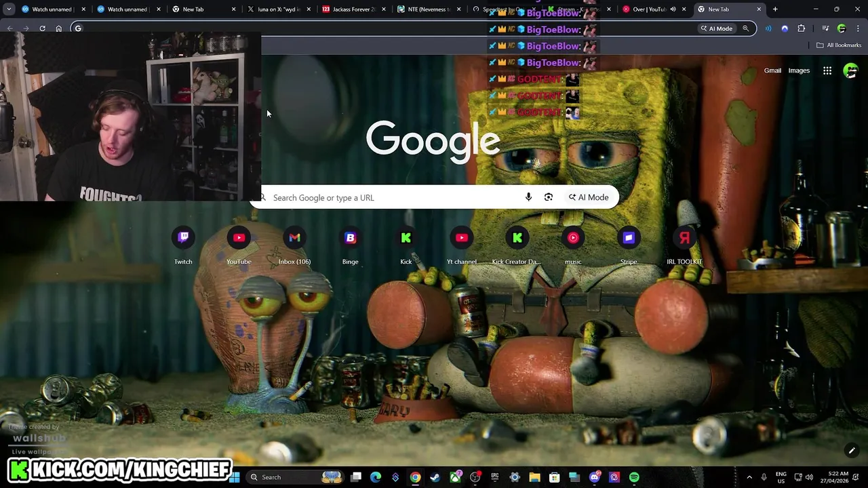Screen dimensions: 868x488
Task: Open Xbox app from the taskbar
Action: [x=455, y=477]
